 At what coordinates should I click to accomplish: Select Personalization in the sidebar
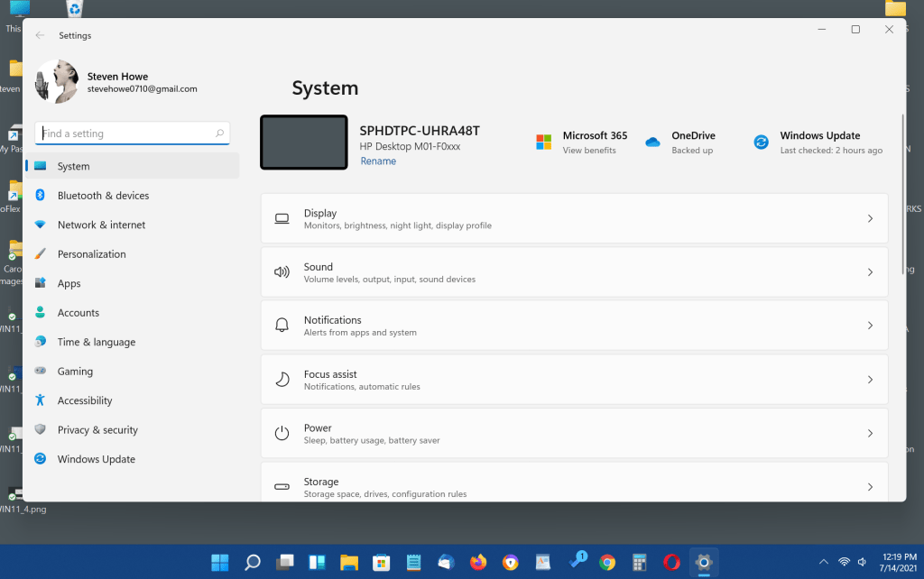coord(91,254)
